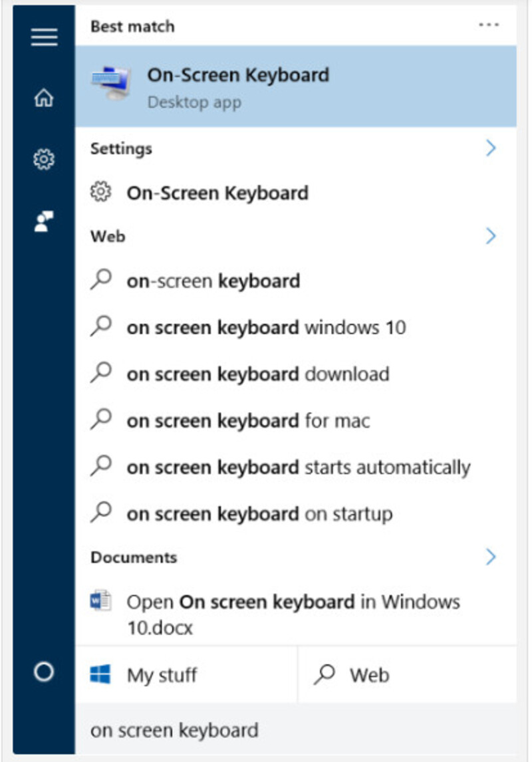Open the sidebar settings gear
The width and height of the screenshot is (532, 762).
tap(44, 160)
